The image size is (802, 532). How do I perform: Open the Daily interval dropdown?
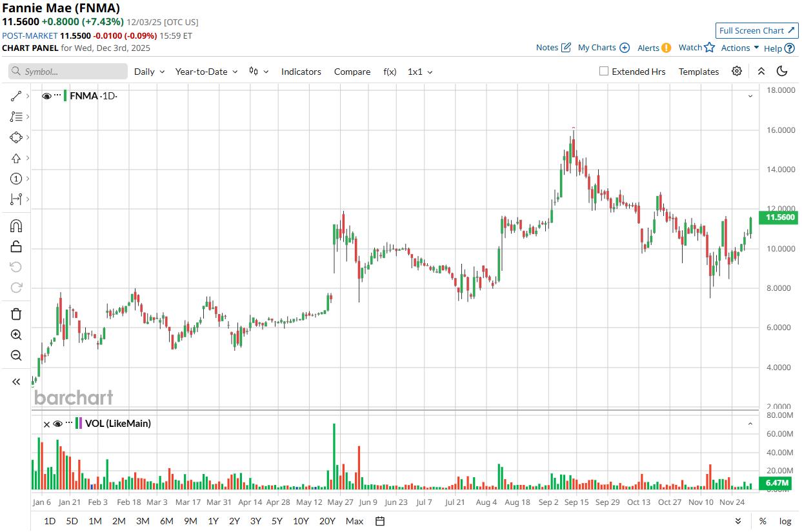pyautogui.click(x=150, y=72)
